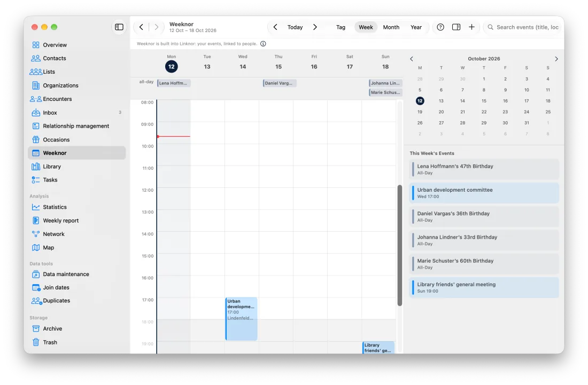Open the Statistics chart icon
This screenshot has width=588, height=385.
point(36,207)
